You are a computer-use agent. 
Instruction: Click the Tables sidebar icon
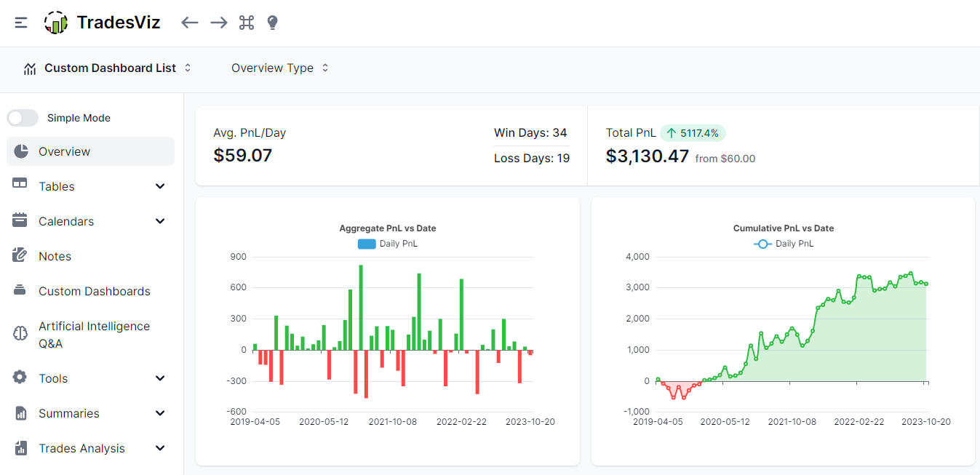point(20,184)
